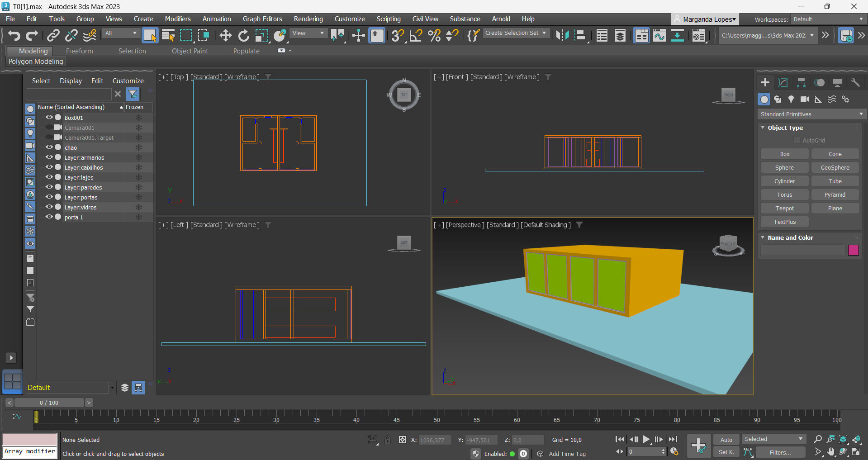Select the Move tool
868x460 pixels.
(x=225, y=35)
